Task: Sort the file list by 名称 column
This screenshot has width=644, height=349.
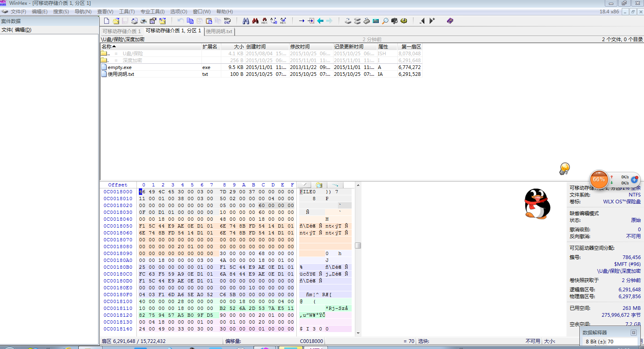Action: (107, 47)
